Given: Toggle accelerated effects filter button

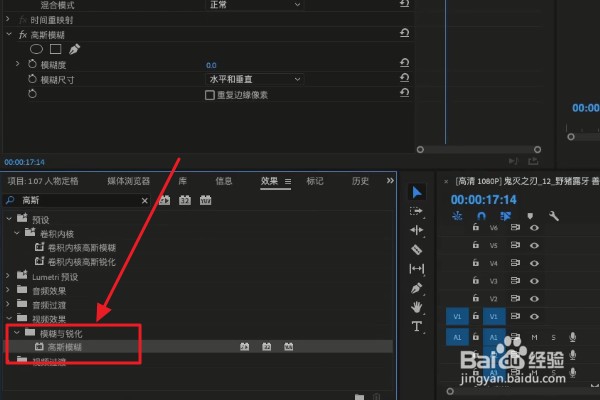Looking at the screenshot, I should [x=165, y=200].
